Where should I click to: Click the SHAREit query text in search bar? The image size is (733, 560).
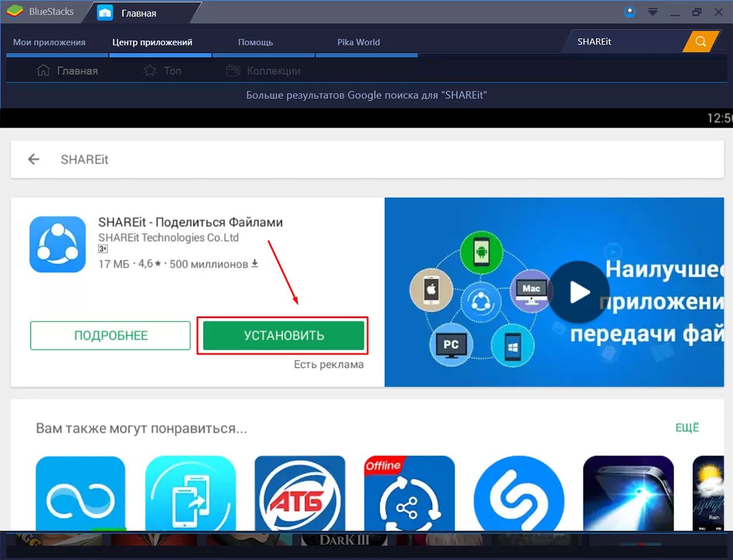[x=84, y=159]
